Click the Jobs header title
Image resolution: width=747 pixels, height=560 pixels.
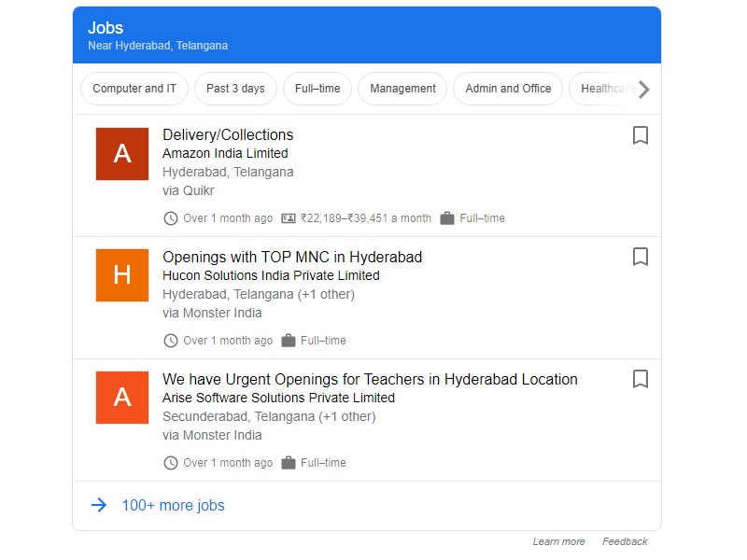tap(106, 28)
